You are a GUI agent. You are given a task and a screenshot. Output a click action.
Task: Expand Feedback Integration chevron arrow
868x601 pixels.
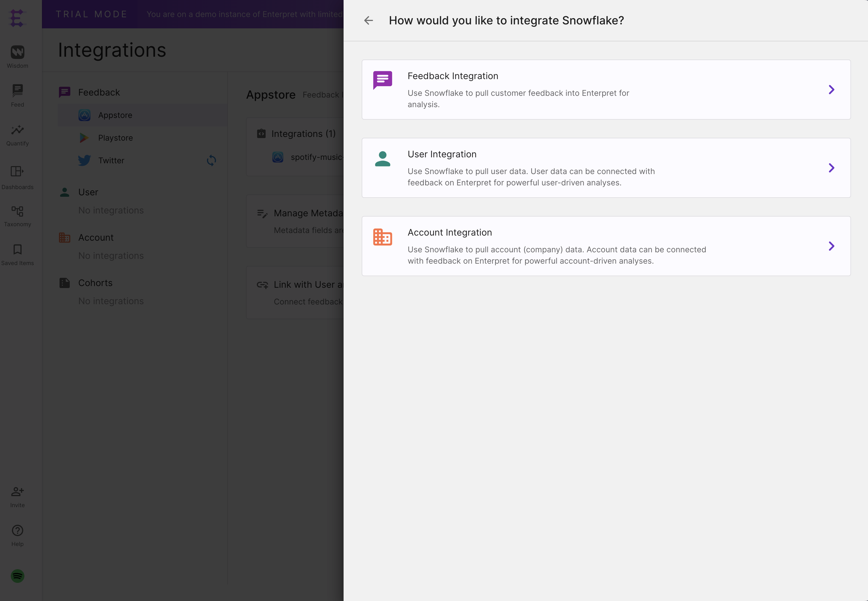click(x=831, y=90)
